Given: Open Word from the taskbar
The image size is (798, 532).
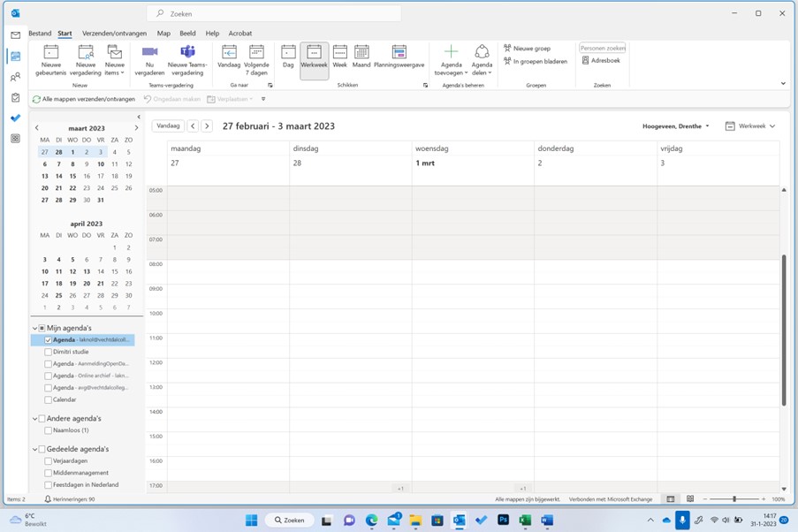Looking at the screenshot, I should [547, 520].
